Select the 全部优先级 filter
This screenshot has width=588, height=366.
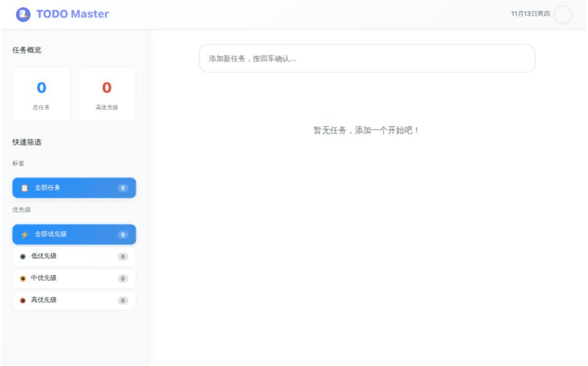(x=74, y=234)
